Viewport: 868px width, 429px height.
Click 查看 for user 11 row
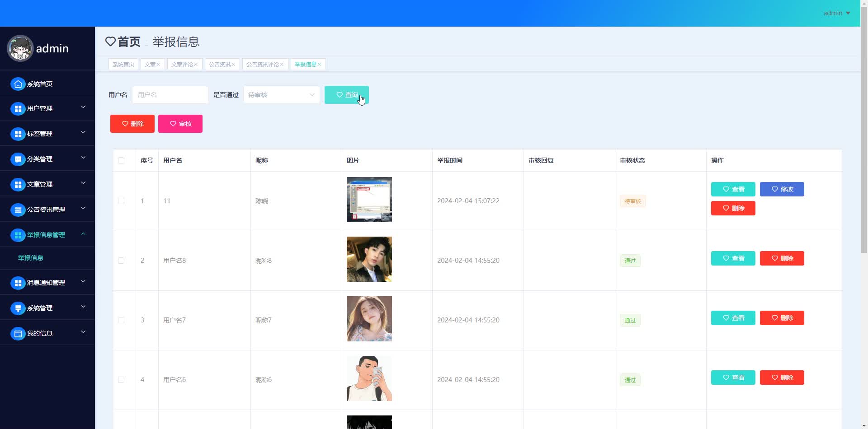point(733,189)
